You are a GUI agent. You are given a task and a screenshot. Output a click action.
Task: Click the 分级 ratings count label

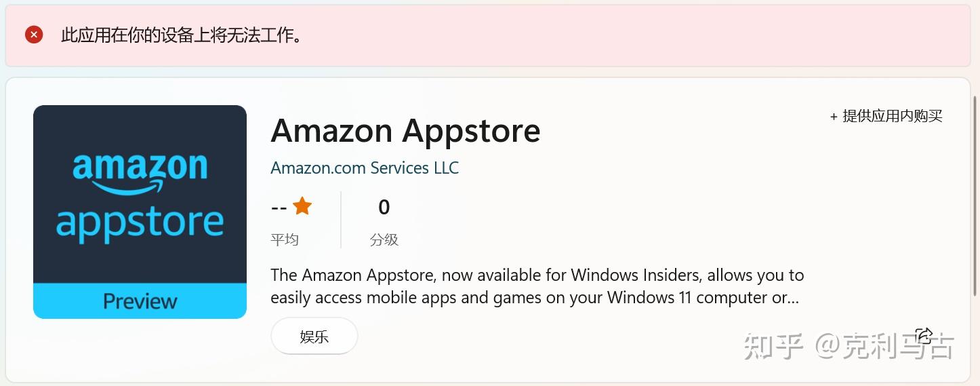pos(384,239)
